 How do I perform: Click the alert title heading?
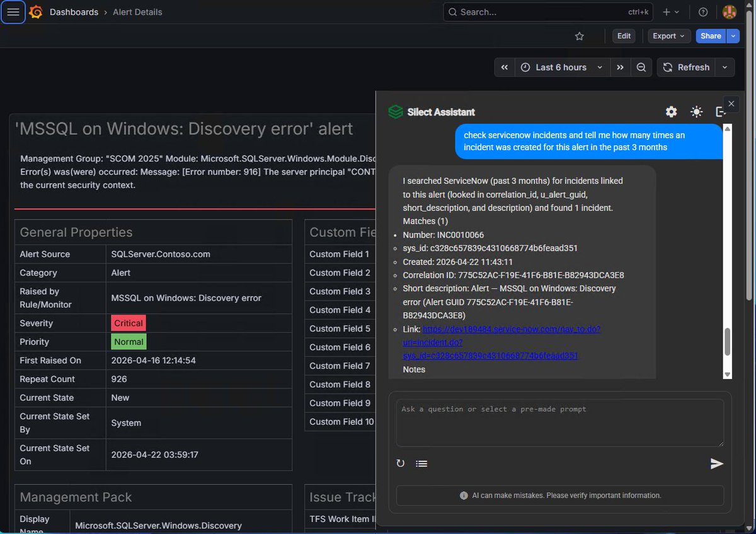click(184, 129)
